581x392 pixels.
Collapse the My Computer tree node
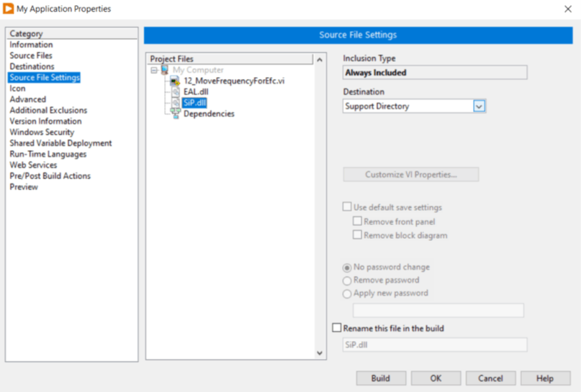[153, 70]
